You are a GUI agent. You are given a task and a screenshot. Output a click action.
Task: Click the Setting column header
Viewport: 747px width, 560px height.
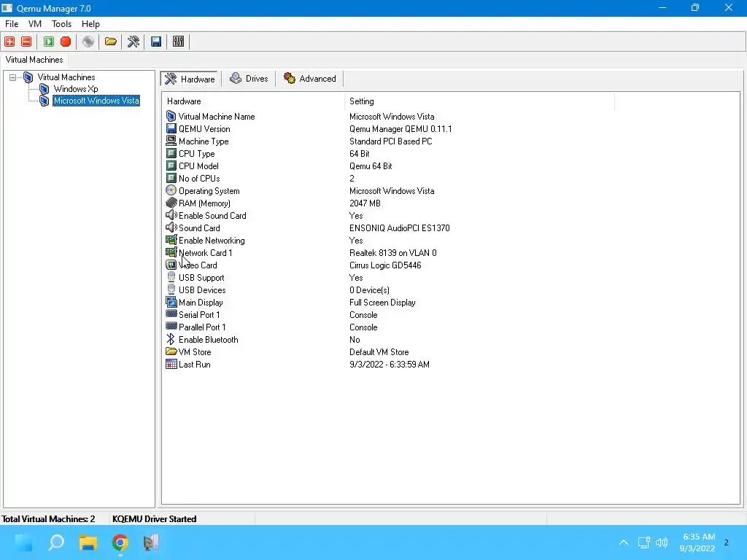point(479,101)
